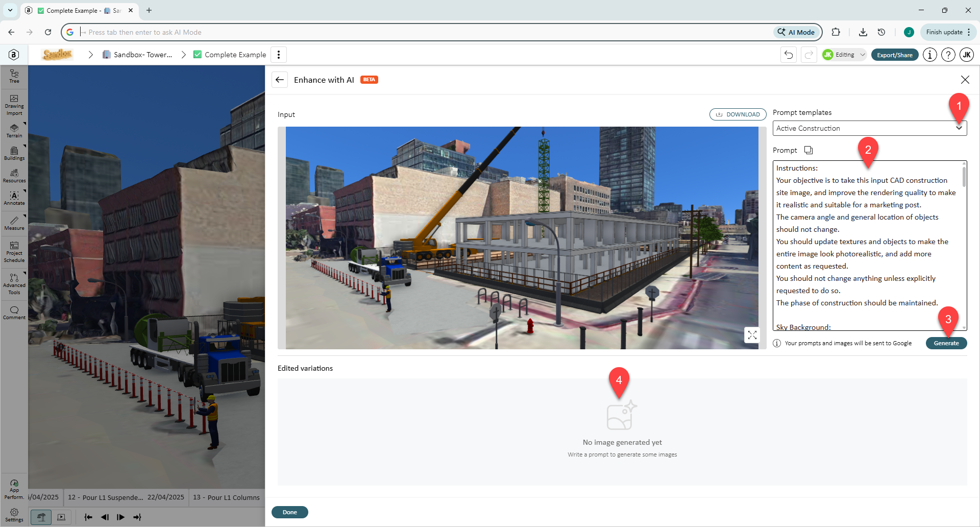This screenshot has height=527, width=980.
Task: Switch to Complete Example browser tab
Action: coord(79,10)
